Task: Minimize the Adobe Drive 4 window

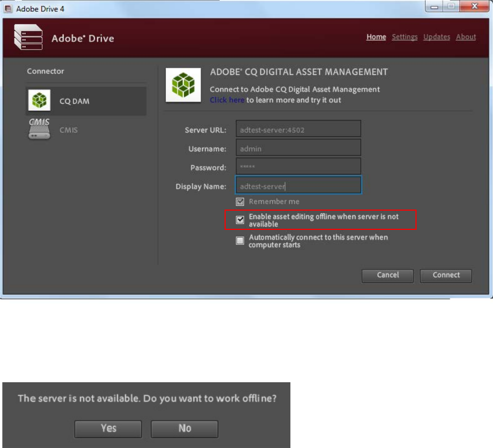Action: 434,6
